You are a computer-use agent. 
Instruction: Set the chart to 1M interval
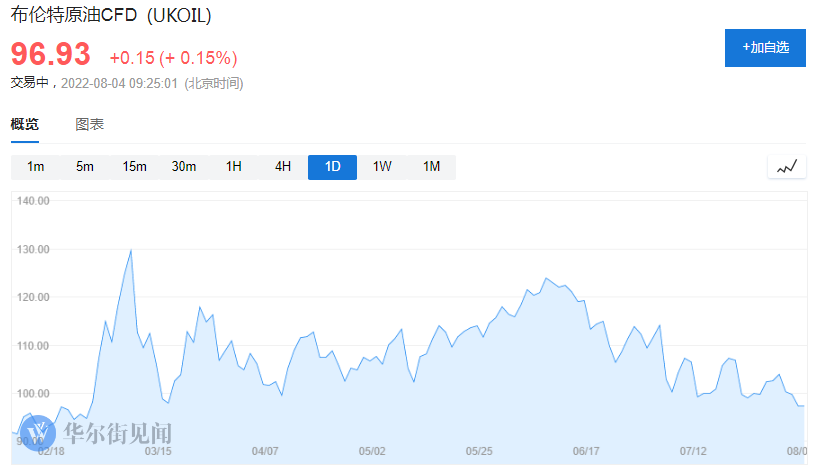(431, 167)
